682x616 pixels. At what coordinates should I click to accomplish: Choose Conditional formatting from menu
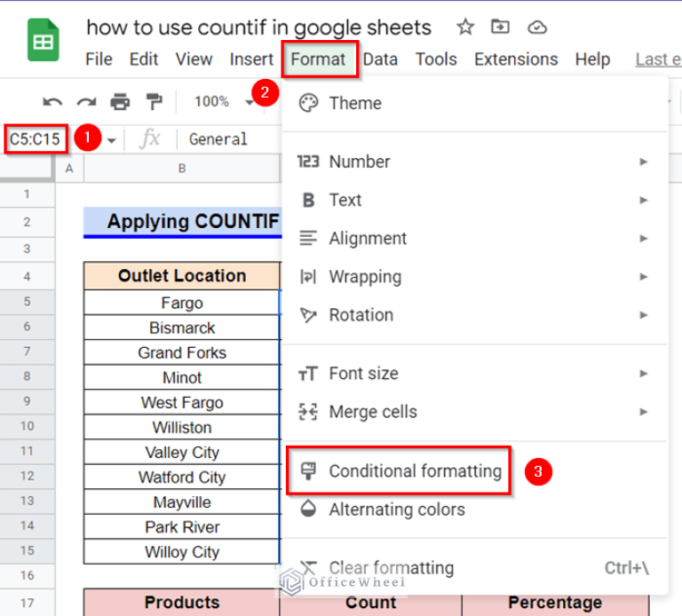click(x=414, y=471)
